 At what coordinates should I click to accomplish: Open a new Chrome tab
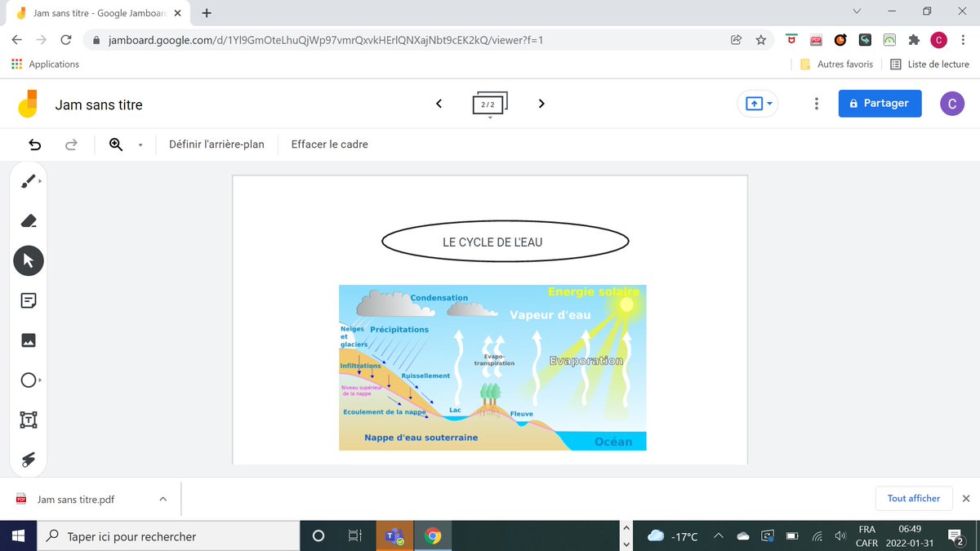207,12
